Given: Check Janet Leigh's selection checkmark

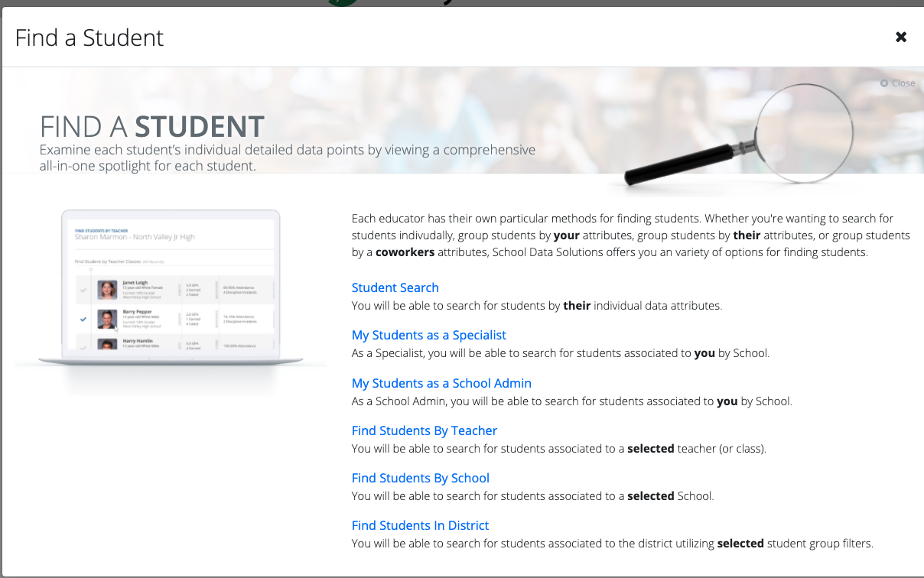Looking at the screenshot, I should coord(83,290).
